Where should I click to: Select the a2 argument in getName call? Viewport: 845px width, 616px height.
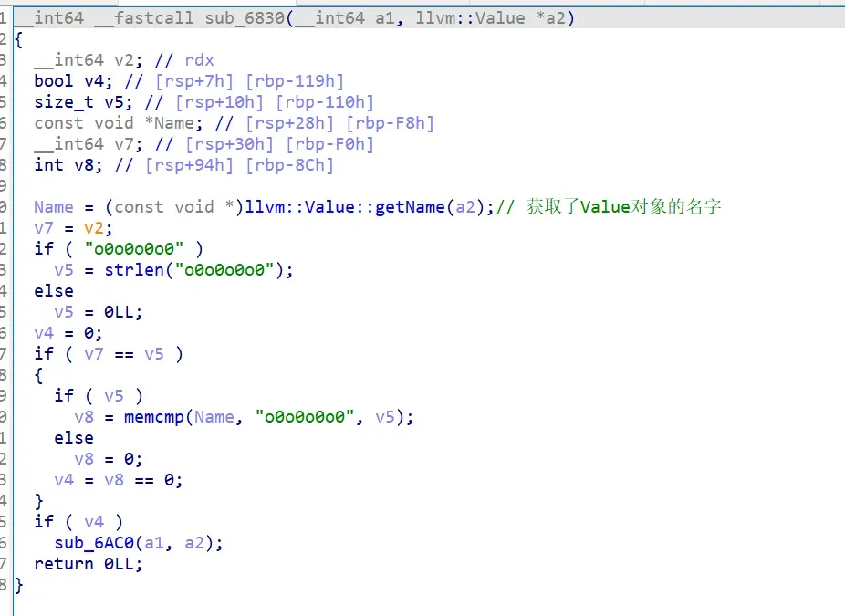coord(466,207)
